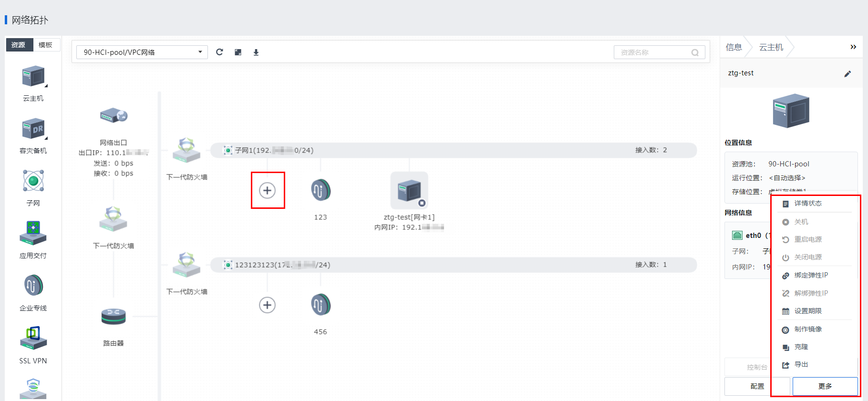The image size is (868, 401).
Task: Click the 配置 button
Action: [x=757, y=386]
